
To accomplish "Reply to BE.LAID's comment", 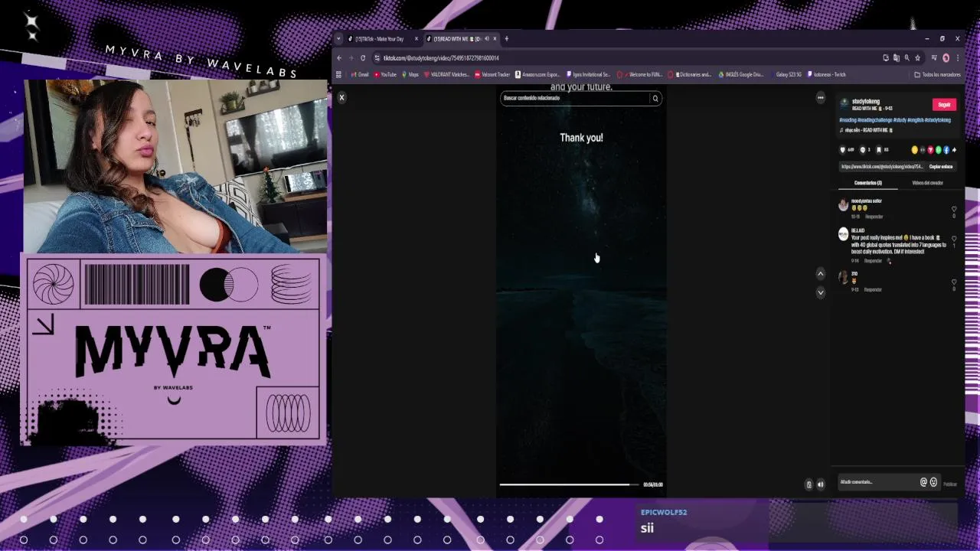I will click(x=873, y=261).
